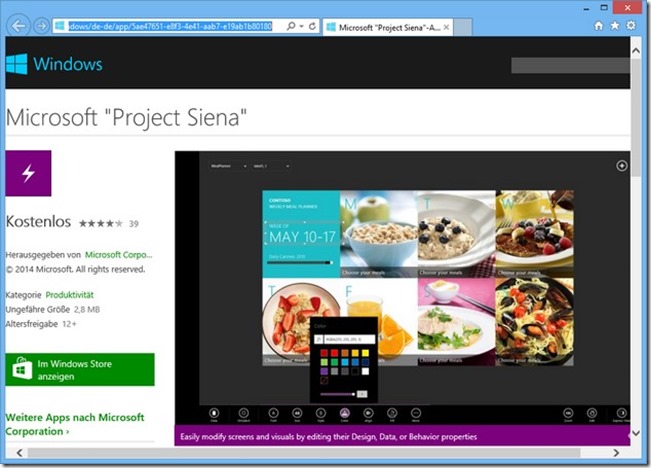This screenshot has width=651, height=468.
Task: Click the purple Project Siena app icon
Action: (x=28, y=173)
